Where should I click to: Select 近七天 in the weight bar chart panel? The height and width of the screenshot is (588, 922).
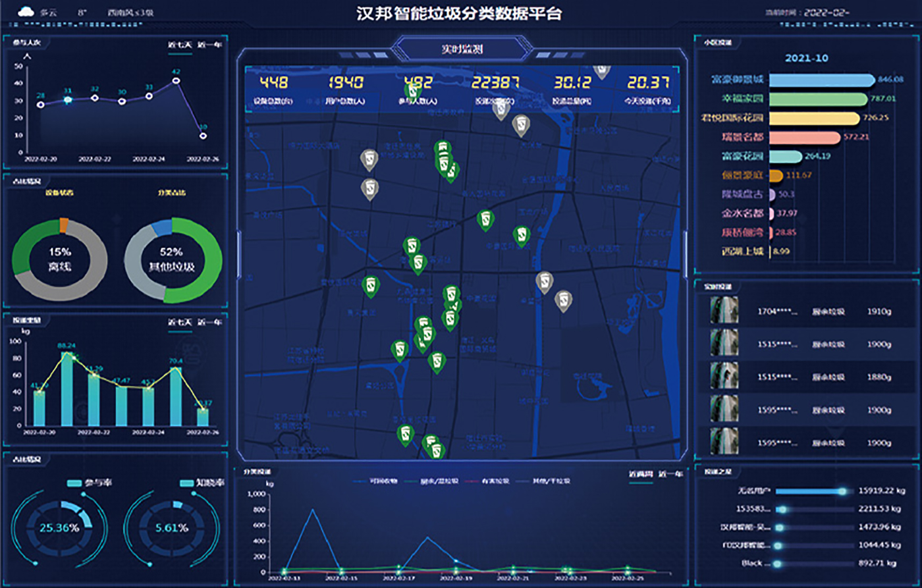tap(180, 323)
